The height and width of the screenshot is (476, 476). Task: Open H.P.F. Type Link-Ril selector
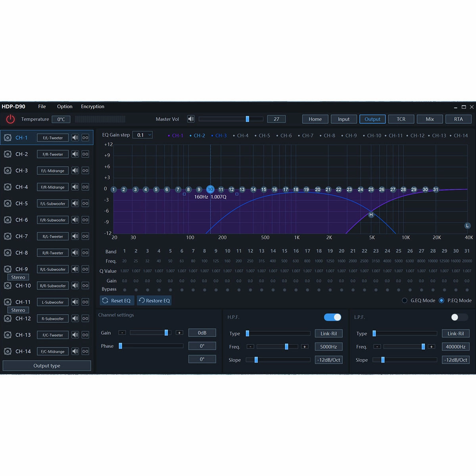328,334
